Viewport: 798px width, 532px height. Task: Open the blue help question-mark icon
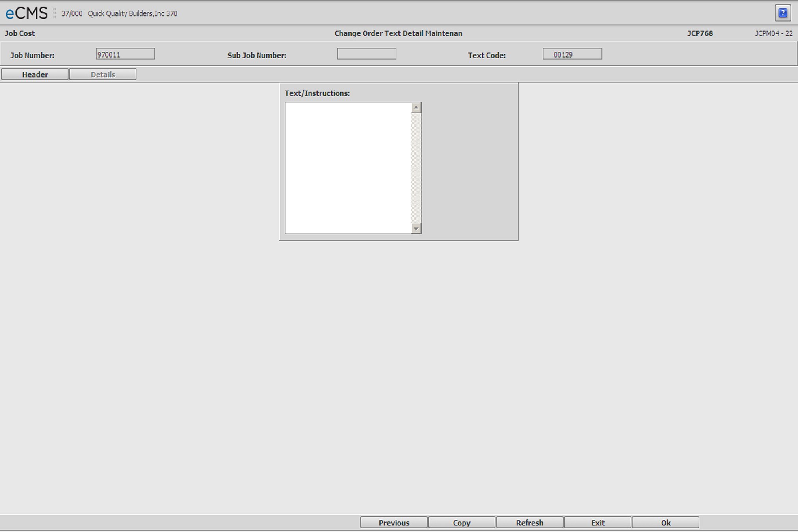click(783, 13)
